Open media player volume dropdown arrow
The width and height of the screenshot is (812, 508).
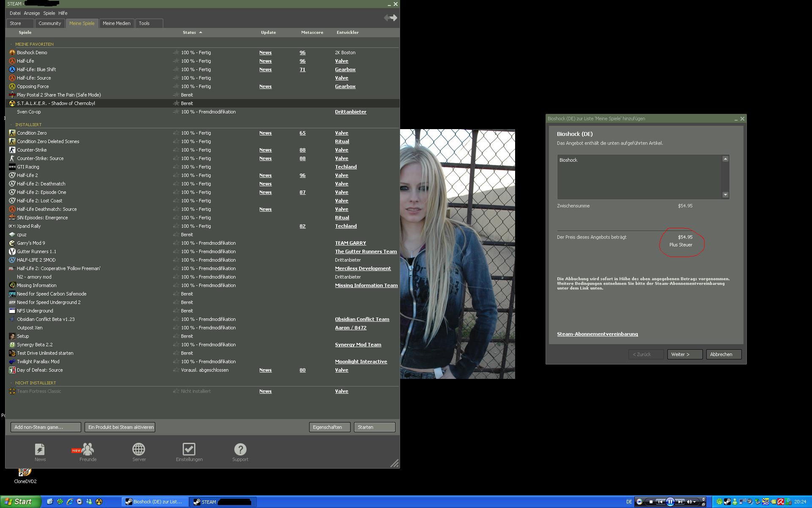click(x=694, y=502)
